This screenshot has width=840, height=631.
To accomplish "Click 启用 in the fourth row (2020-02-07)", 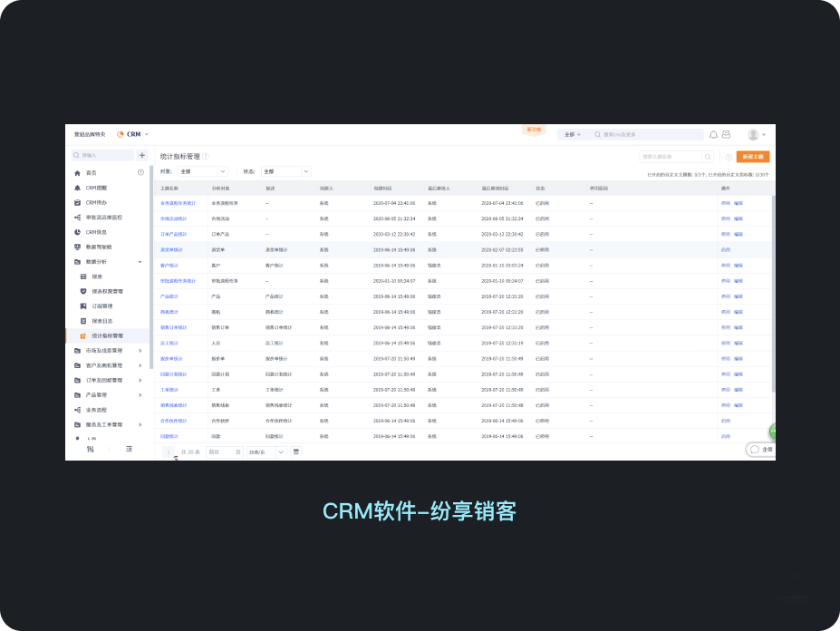I will [725, 250].
